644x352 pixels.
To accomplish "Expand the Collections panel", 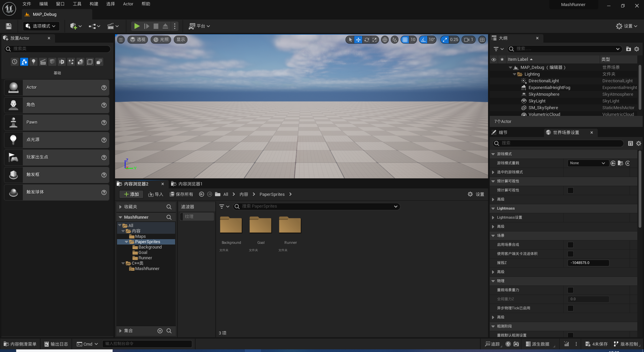I will click(120, 331).
